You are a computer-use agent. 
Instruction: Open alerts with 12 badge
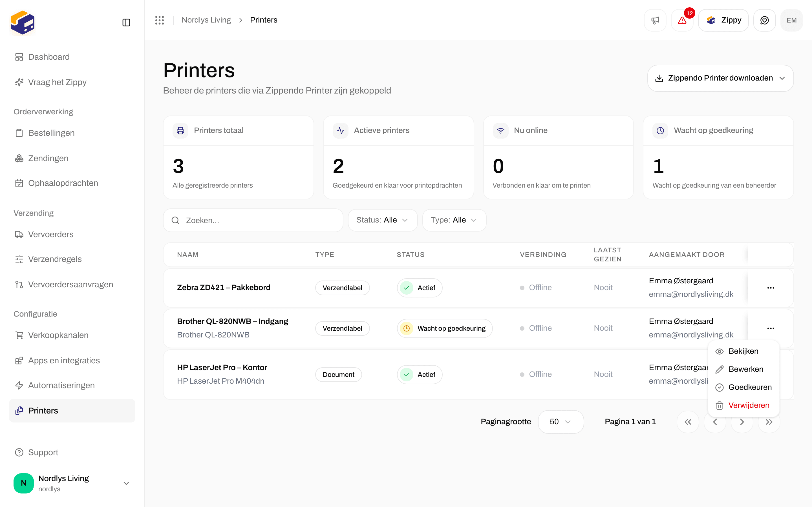coord(682,21)
